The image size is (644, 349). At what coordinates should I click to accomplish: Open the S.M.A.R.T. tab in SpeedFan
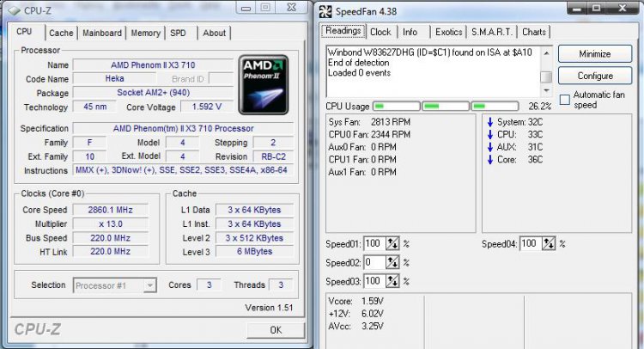click(492, 32)
